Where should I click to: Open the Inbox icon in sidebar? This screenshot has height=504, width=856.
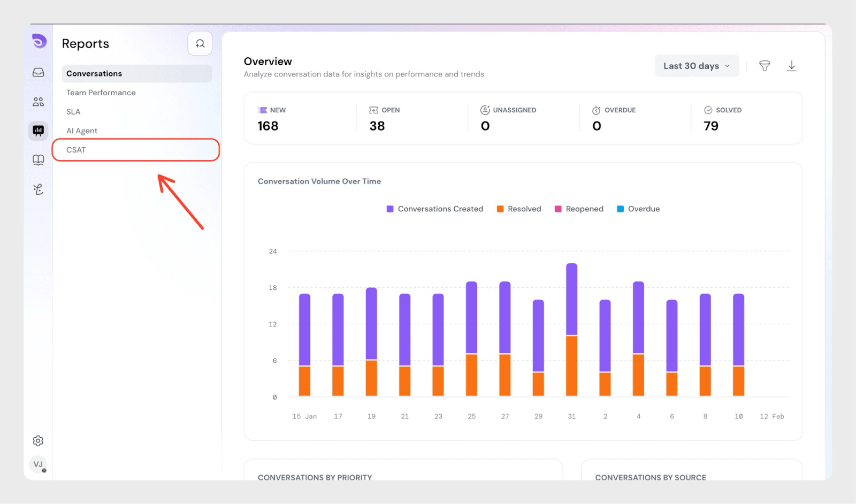[39, 72]
